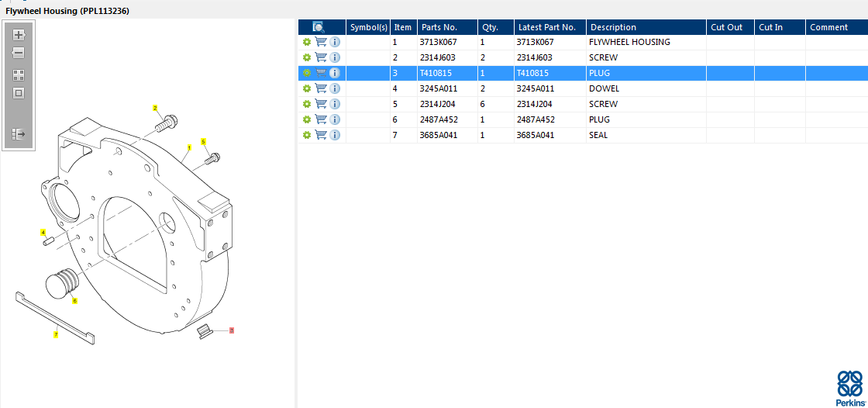Sort by the Parts No. column header
The image size is (868, 408).
pos(447,27)
